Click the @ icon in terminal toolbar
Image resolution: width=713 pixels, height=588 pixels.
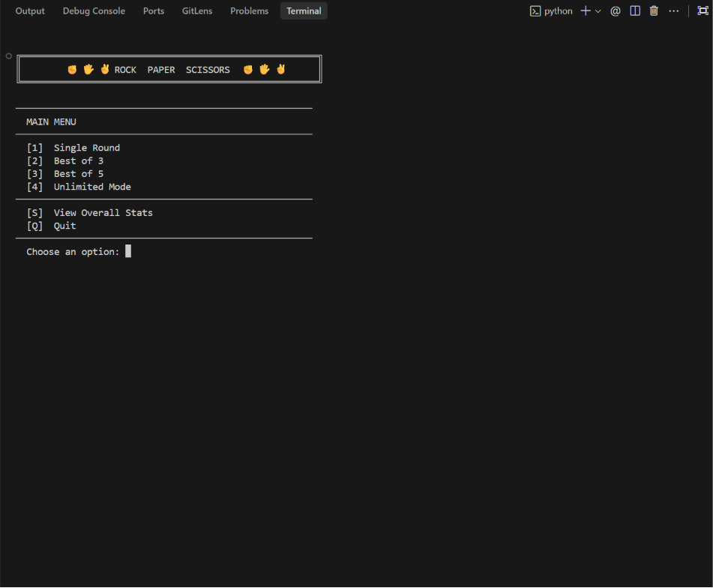pos(616,11)
